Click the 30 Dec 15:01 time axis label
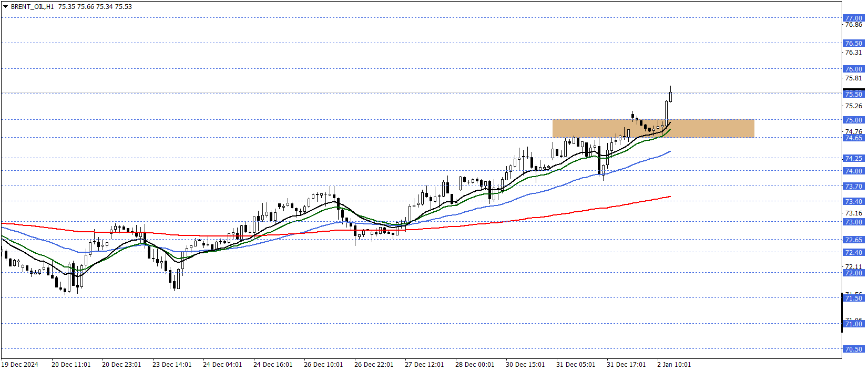 pos(525,364)
